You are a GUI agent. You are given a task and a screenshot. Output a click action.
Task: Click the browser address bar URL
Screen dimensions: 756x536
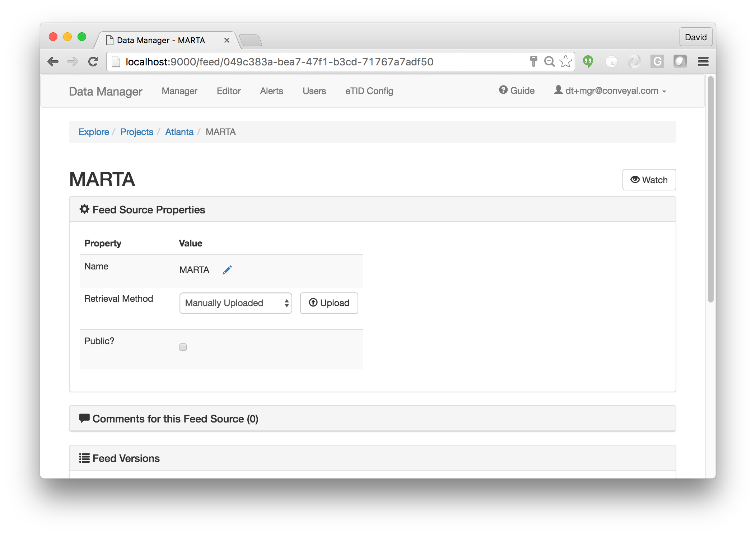click(280, 62)
